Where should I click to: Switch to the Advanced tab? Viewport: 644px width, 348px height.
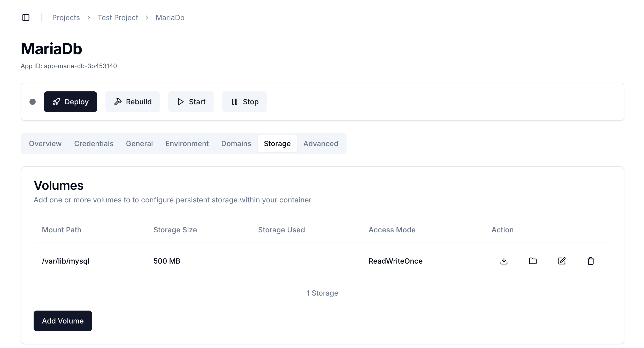(321, 144)
